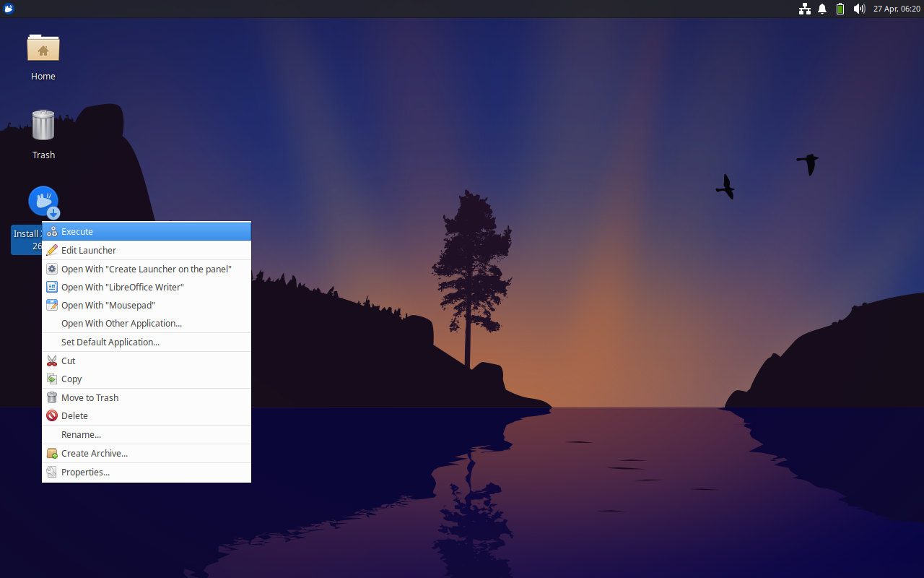Show notifications from the bell icon
924x578 pixels.
[822, 9]
